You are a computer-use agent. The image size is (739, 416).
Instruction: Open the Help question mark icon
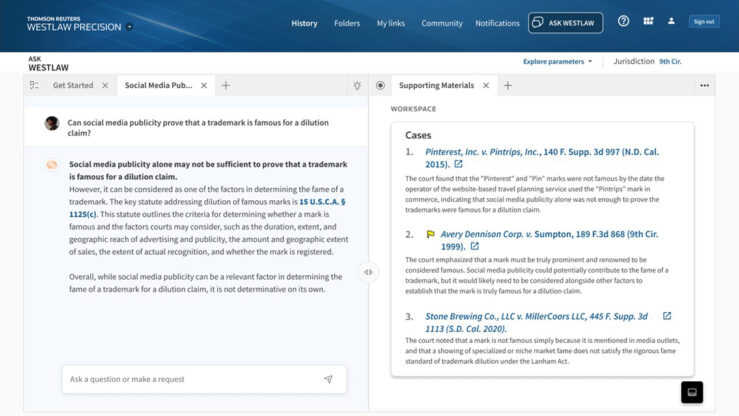(623, 21)
